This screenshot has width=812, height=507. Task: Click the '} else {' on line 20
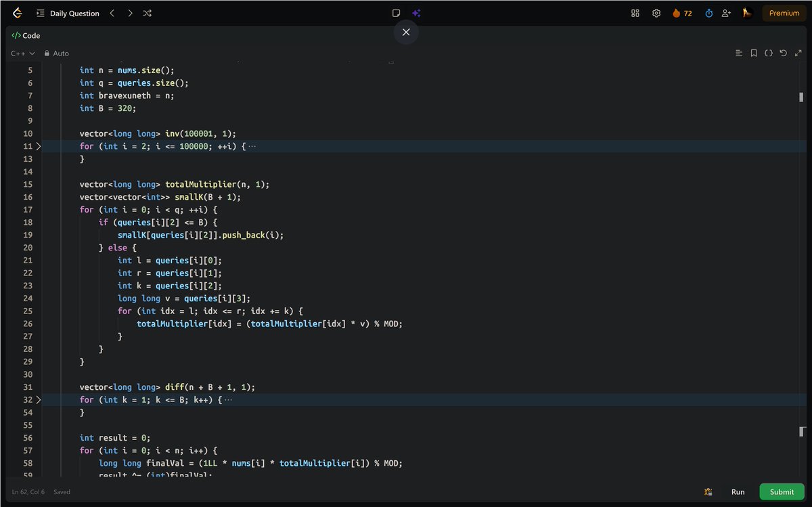(x=118, y=248)
